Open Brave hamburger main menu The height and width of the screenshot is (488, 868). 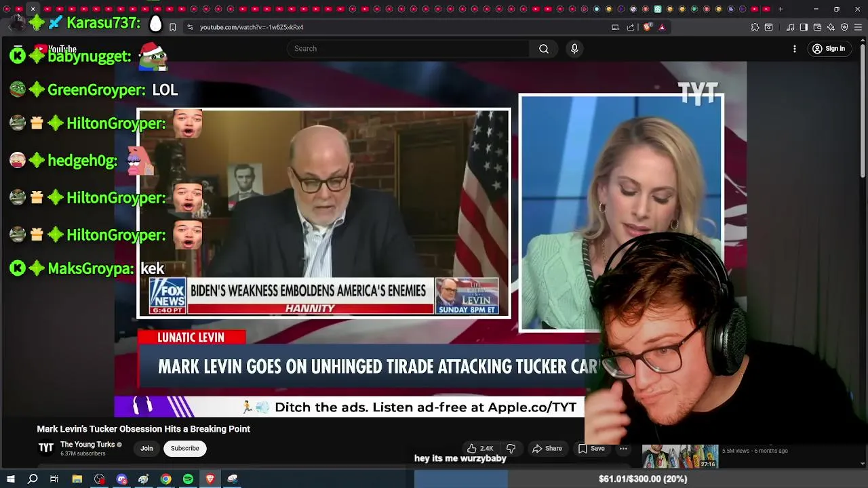tap(858, 27)
